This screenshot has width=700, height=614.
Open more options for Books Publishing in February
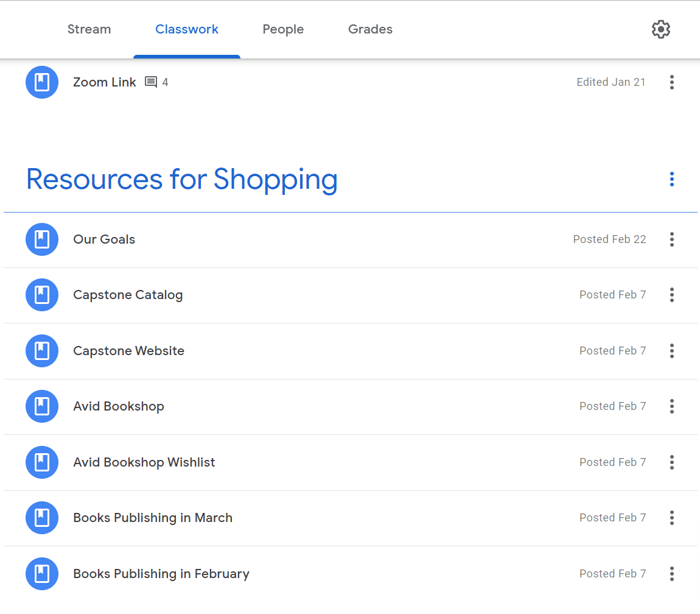[x=671, y=574]
